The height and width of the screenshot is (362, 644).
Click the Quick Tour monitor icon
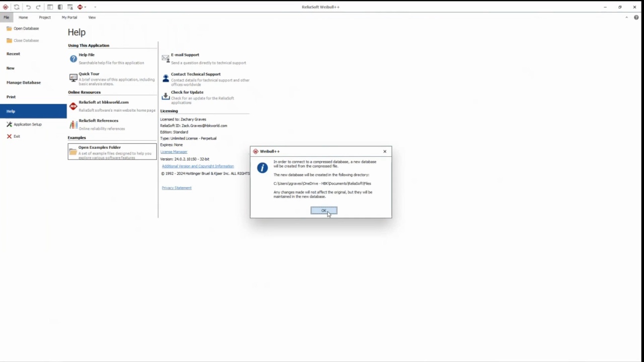73,78
